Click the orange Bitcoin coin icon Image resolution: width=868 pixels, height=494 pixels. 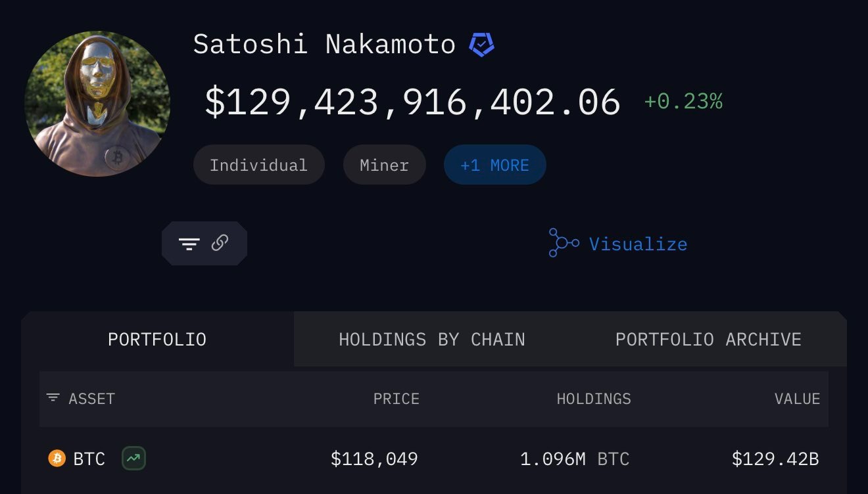[57, 458]
